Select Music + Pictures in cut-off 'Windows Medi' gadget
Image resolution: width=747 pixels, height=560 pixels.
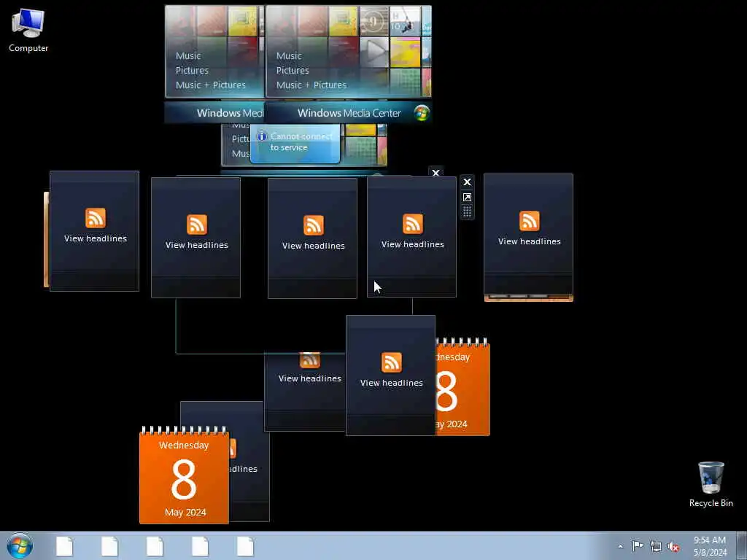[211, 85]
